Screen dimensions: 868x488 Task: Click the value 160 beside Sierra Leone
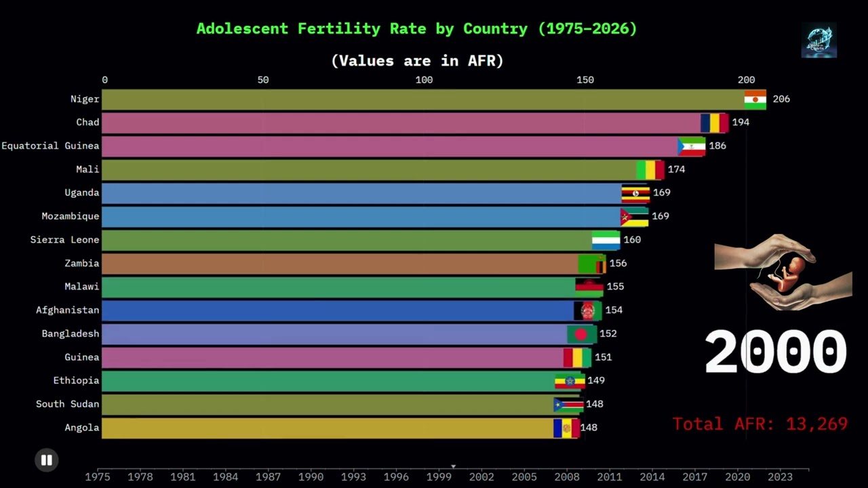(632, 239)
